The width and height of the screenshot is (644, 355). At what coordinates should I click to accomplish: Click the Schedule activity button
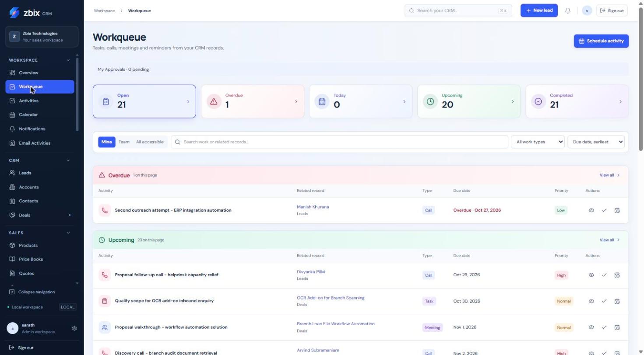(601, 41)
